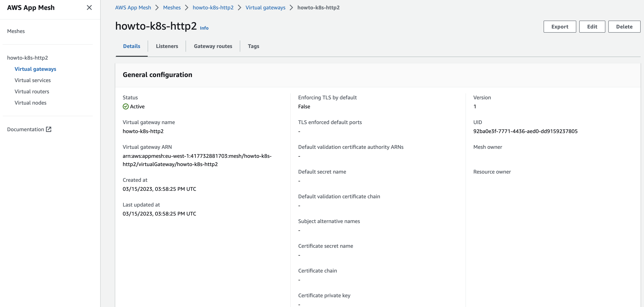The width and height of the screenshot is (644, 307).
Task: Open Virtual gateways breadcrumb link
Action: [x=266, y=7]
